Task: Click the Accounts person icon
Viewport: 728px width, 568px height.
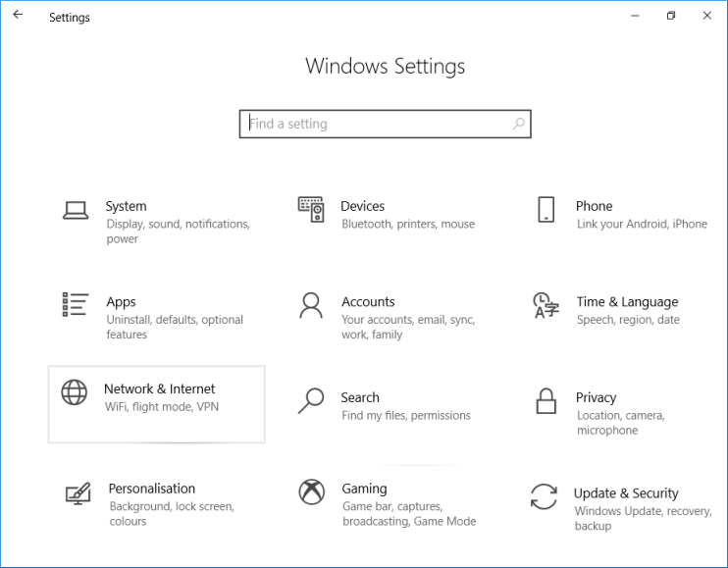Action: pos(311,305)
